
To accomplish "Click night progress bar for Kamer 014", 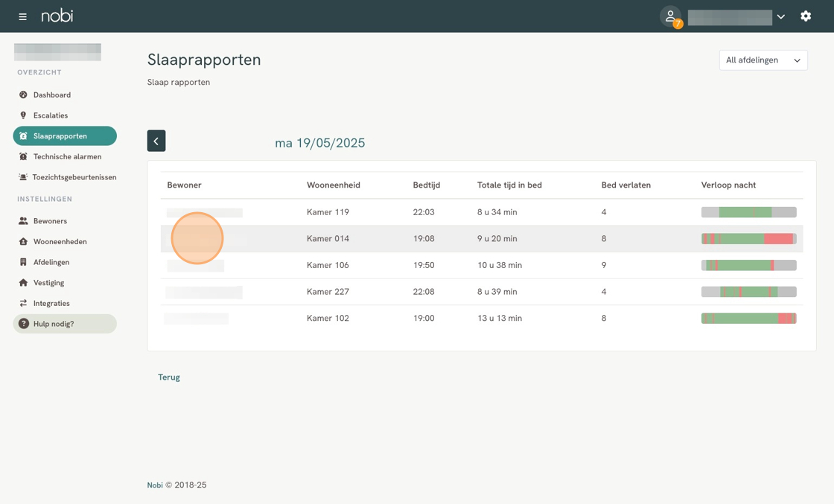I will (x=748, y=239).
